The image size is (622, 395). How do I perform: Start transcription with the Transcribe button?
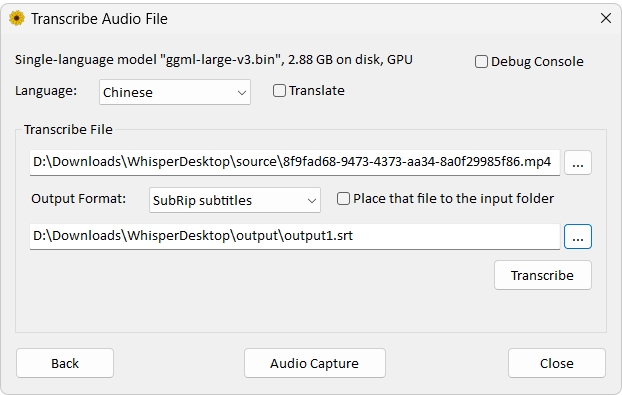click(x=543, y=275)
